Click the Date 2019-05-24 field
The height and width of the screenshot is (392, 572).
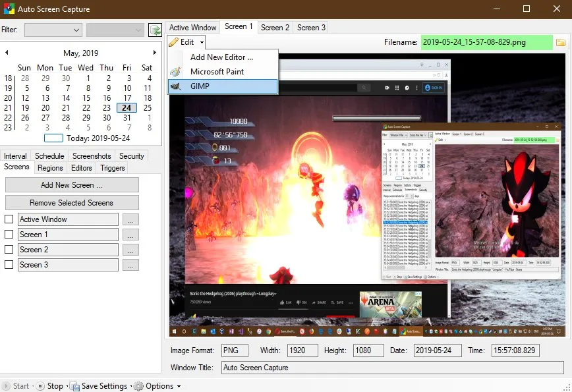point(438,350)
